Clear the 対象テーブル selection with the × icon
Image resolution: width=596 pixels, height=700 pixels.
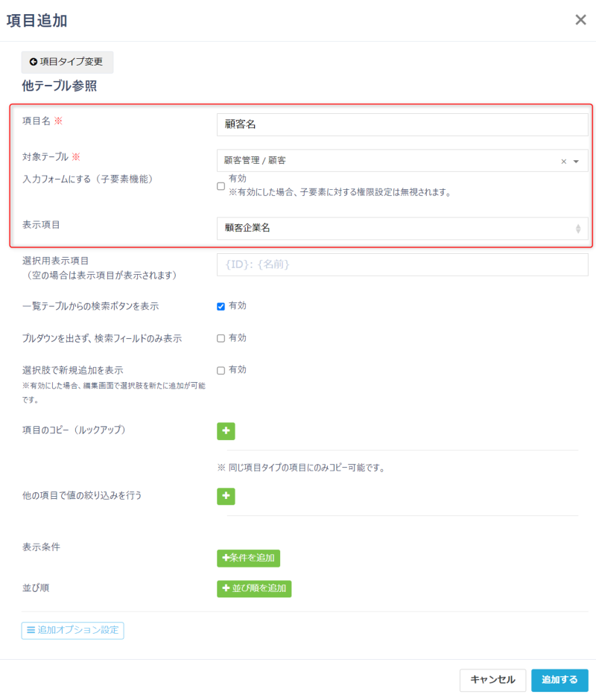click(x=564, y=161)
